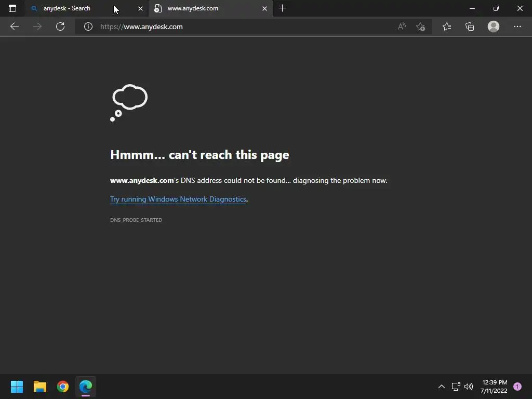Close the anydesk - Search tab
This screenshot has width=532, height=399.
140,8
